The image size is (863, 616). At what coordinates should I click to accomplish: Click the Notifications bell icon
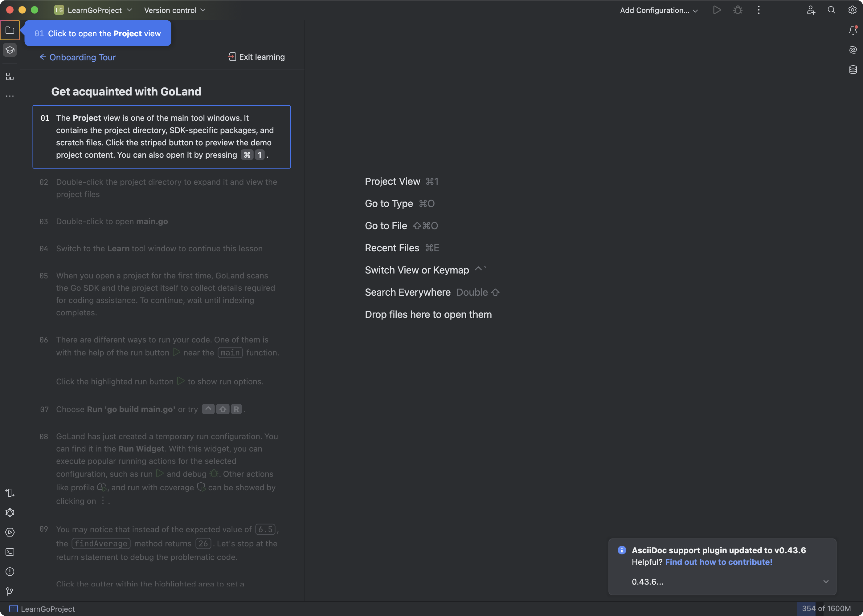[853, 30]
